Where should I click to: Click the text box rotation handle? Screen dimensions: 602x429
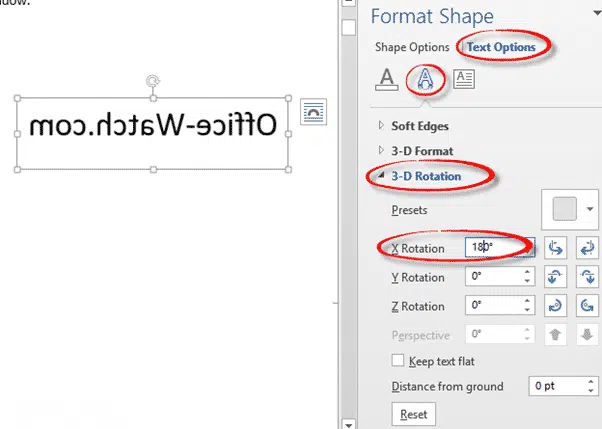click(153, 81)
